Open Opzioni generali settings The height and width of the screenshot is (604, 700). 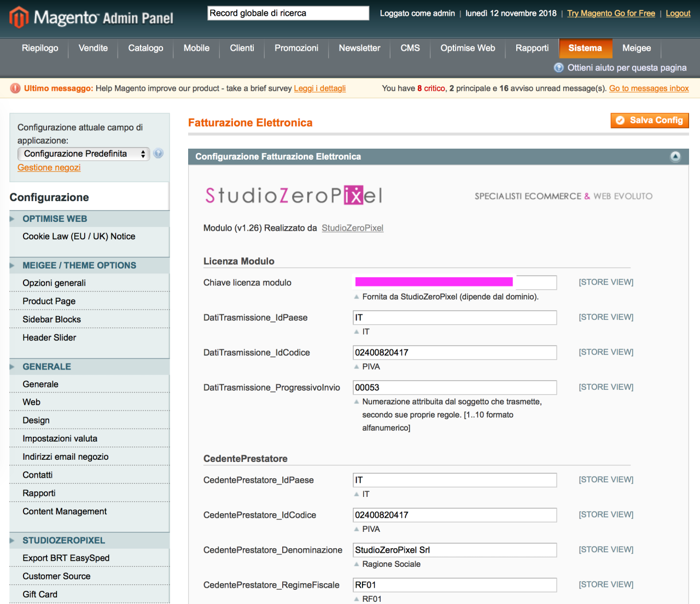click(54, 283)
